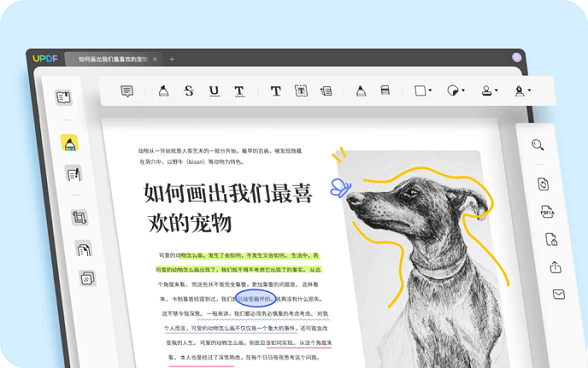The height and width of the screenshot is (368, 588).
Task: Switch to edit PDF mode
Action: (74, 173)
